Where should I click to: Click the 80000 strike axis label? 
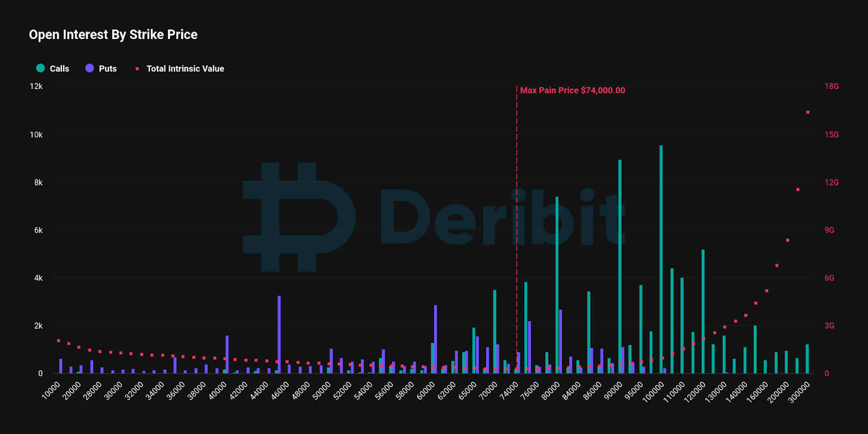coord(551,390)
